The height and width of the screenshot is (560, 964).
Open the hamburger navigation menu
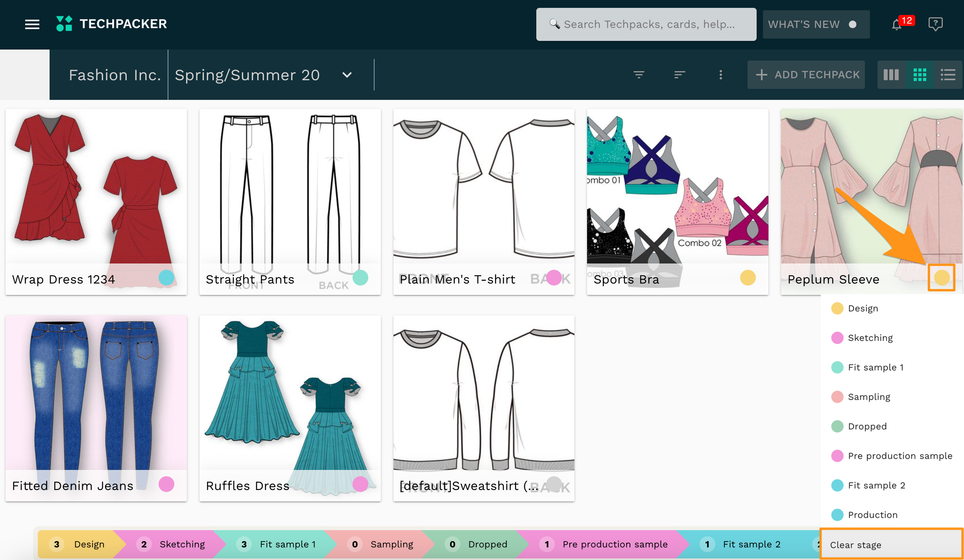(x=32, y=24)
